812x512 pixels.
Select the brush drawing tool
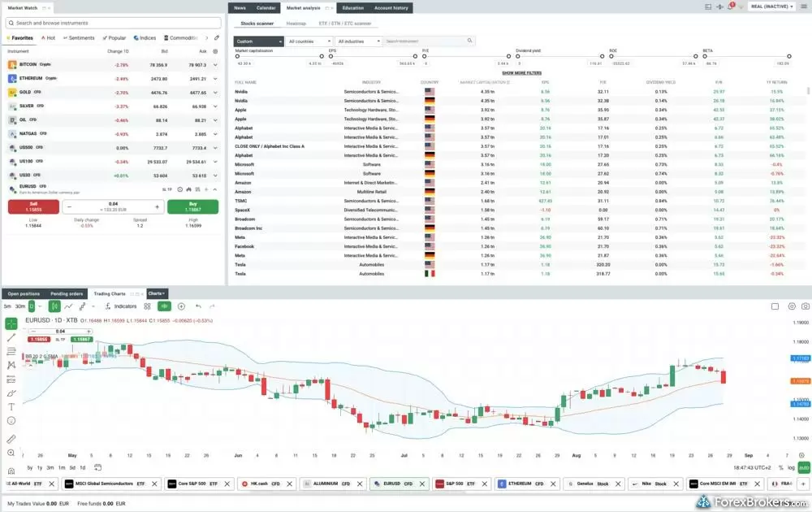[x=11, y=393]
